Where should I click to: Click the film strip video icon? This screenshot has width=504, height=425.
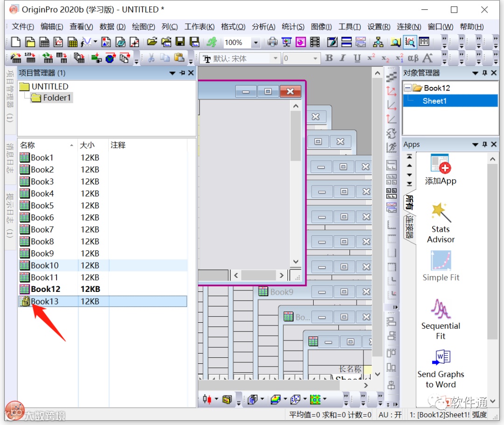[x=315, y=42]
